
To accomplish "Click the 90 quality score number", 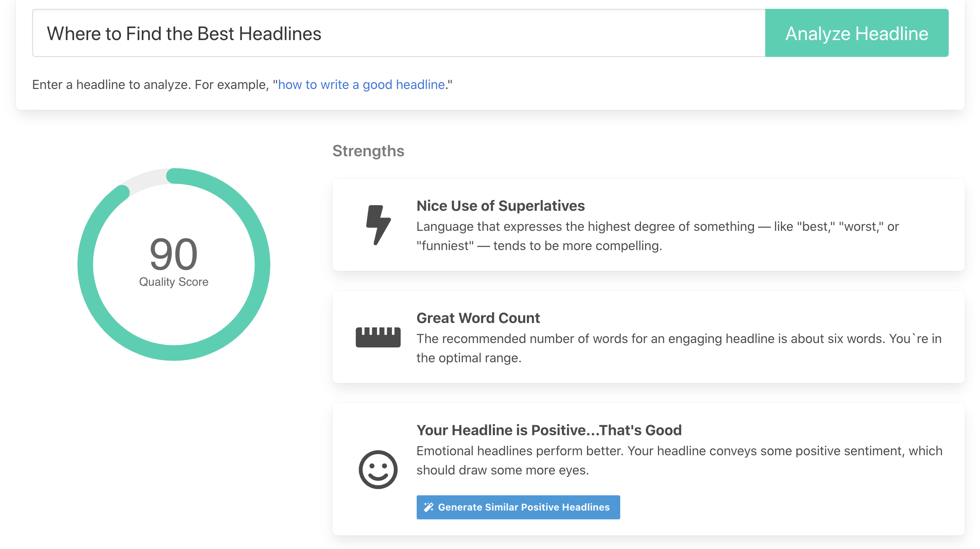I will (173, 254).
